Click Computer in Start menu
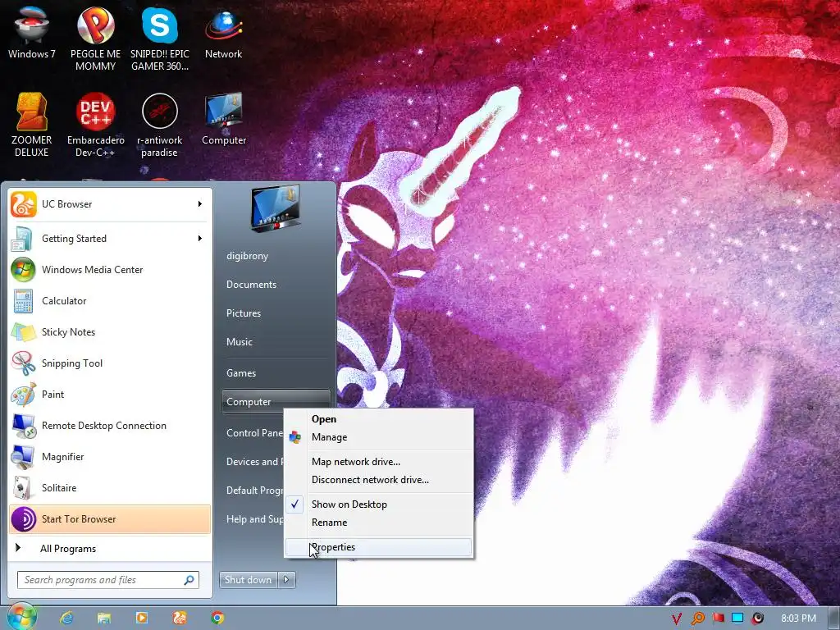 point(276,402)
